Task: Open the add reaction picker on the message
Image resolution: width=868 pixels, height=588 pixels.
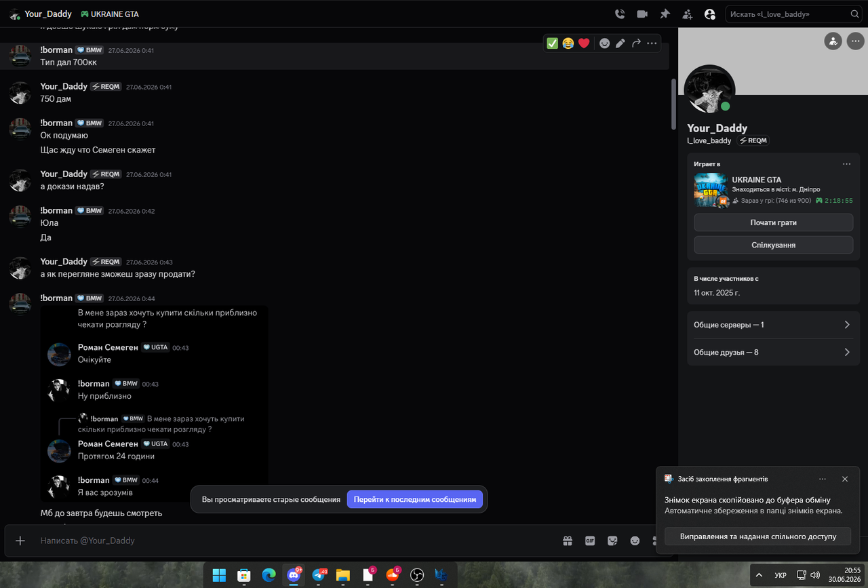Action: 604,43
